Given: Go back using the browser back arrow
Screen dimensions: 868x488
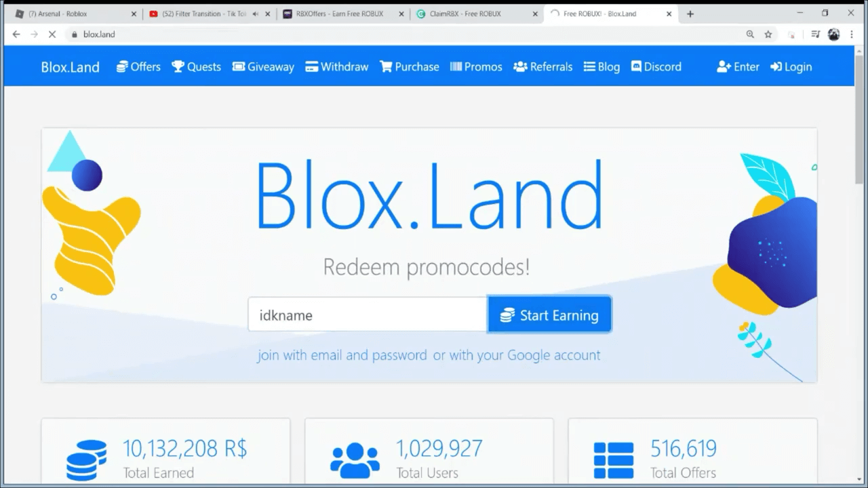Looking at the screenshot, I should click(16, 35).
